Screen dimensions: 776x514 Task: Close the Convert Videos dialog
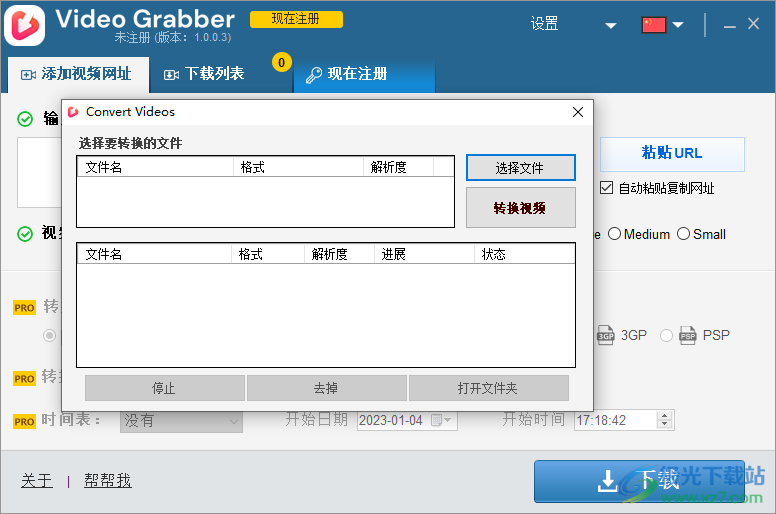point(578,112)
